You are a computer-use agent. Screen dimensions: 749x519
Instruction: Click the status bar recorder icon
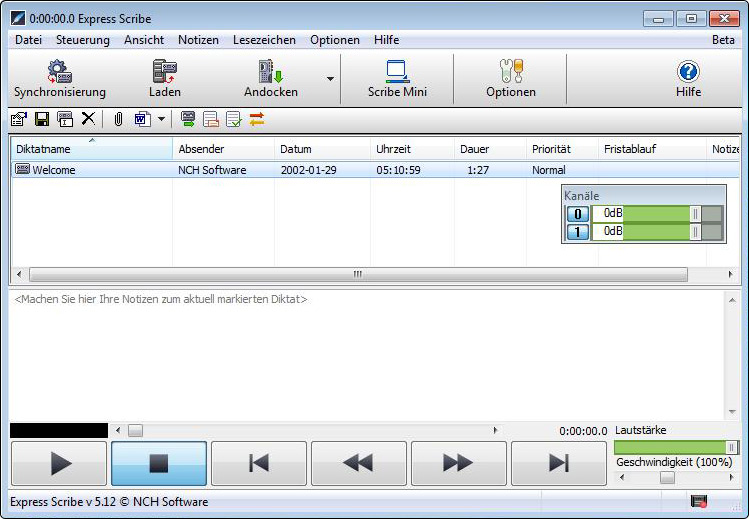click(x=699, y=501)
